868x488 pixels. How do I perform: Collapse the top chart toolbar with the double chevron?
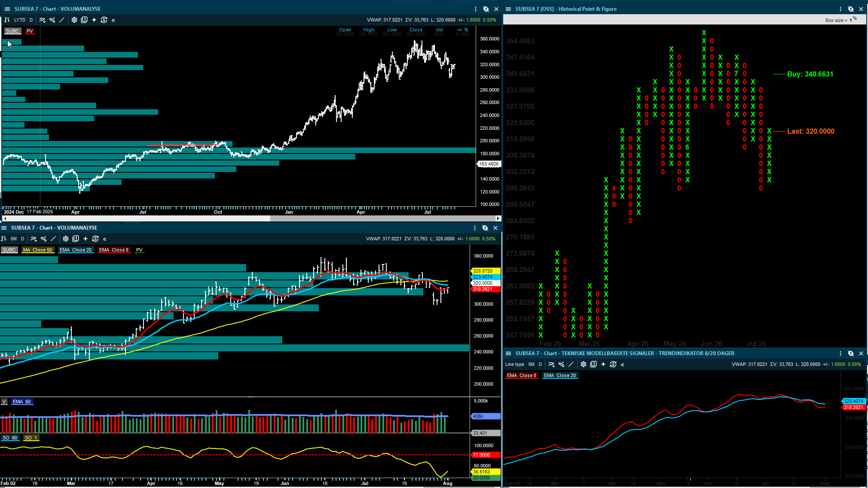(113, 20)
